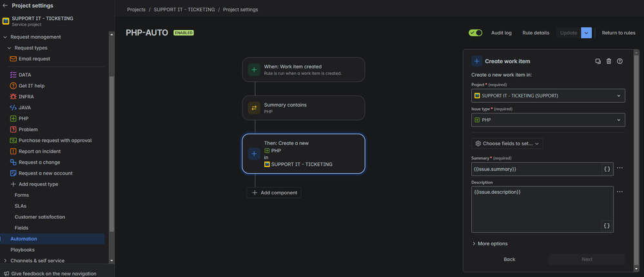Open the Issue type dropdown
Screen dimensions: 644x277
(x=548, y=119)
